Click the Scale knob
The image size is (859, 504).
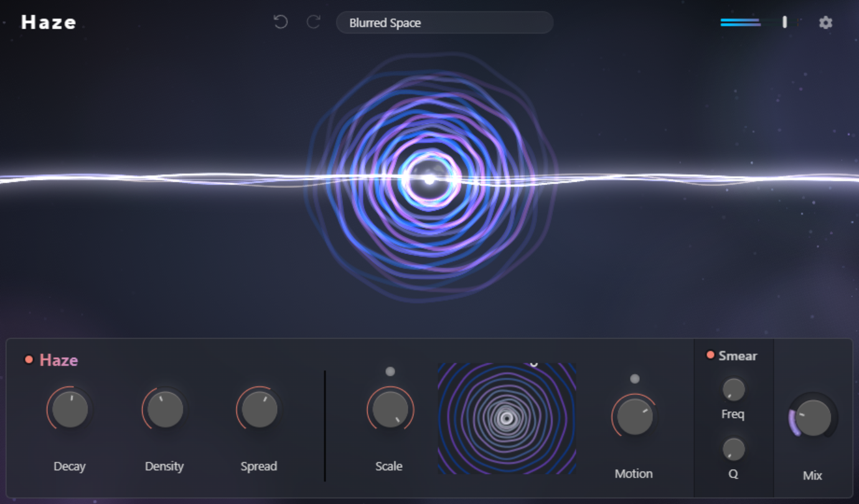coord(390,409)
